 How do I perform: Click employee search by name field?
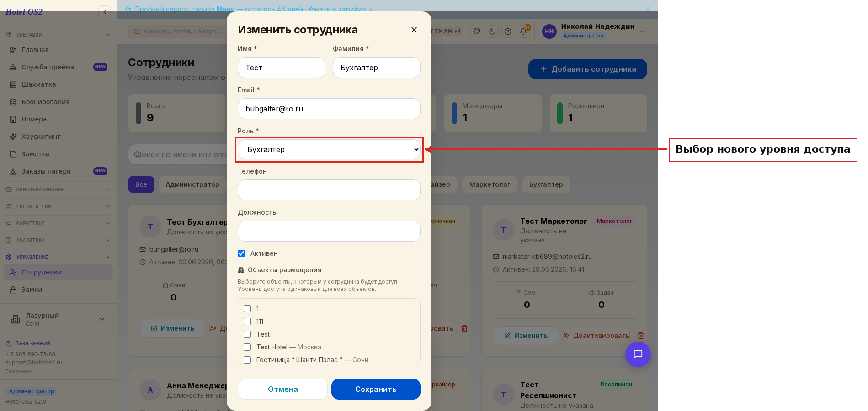pos(178,154)
